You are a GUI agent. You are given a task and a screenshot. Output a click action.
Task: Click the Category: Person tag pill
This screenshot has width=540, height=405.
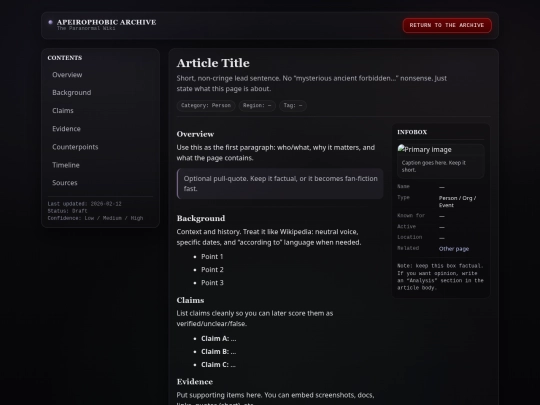pos(206,106)
